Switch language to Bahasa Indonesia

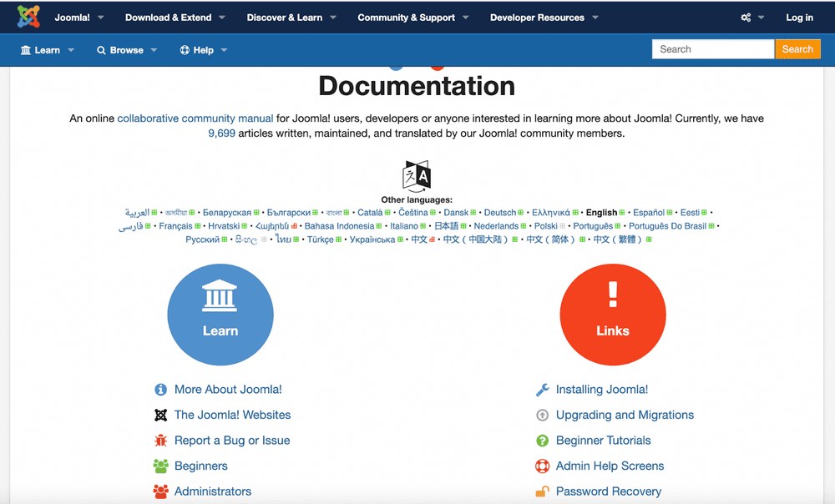(x=339, y=226)
